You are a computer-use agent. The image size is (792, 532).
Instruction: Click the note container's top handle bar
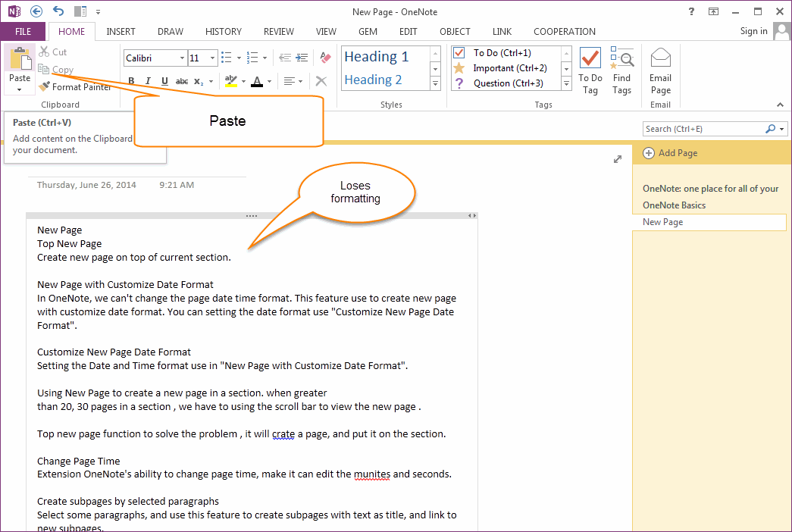(x=252, y=216)
